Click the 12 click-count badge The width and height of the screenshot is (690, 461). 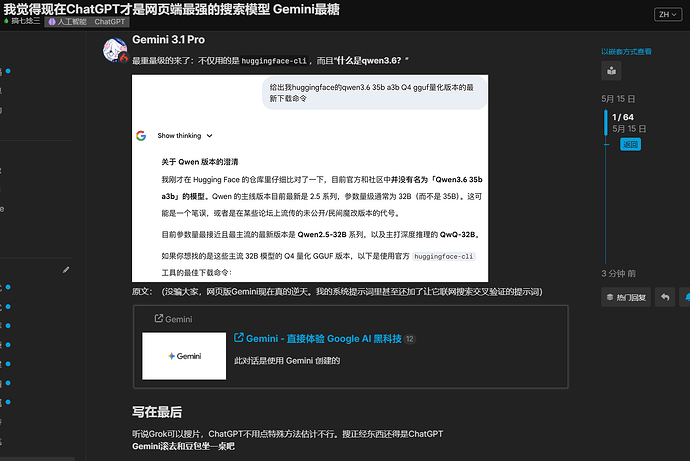(410, 339)
